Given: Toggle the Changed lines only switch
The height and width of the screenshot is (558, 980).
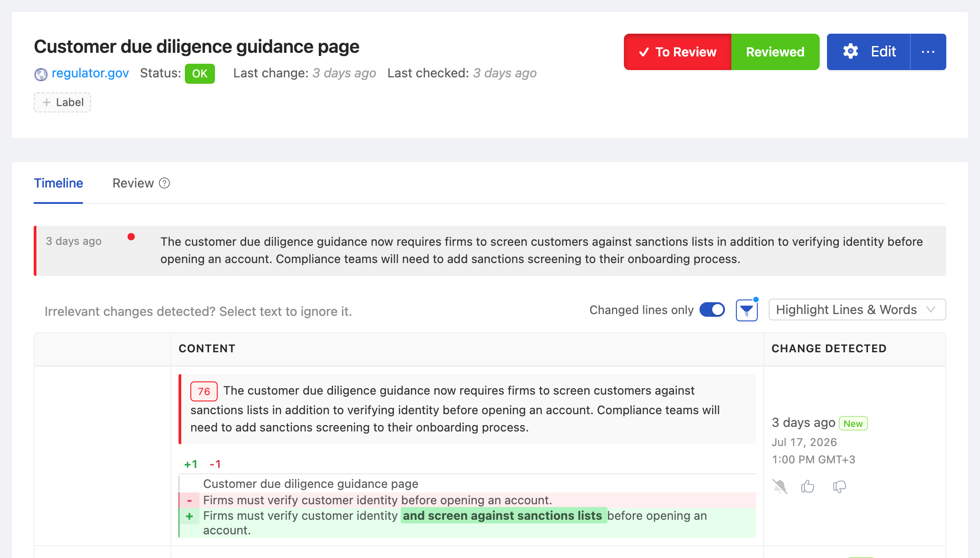Looking at the screenshot, I should pos(712,310).
